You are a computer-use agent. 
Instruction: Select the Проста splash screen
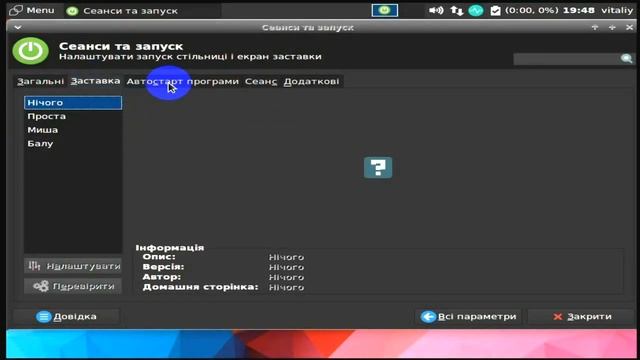pos(73,116)
